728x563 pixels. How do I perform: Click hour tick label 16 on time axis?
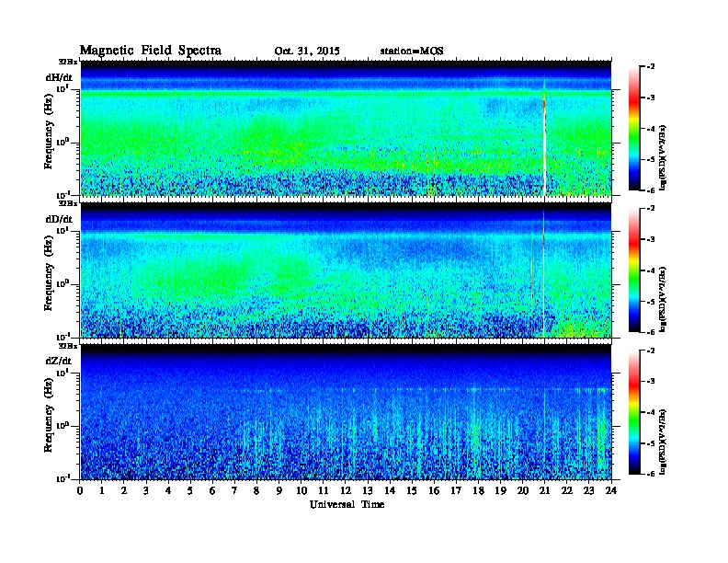[434, 490]
